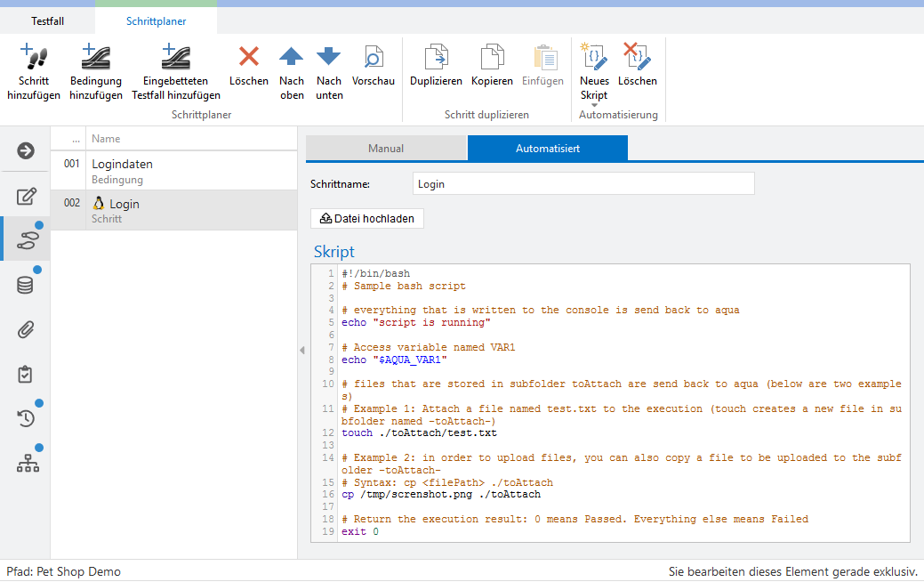Image resolution: width=924 pixels, height=582 pixels.
Task: Open Vorschau preview
Action: point(374,57)
